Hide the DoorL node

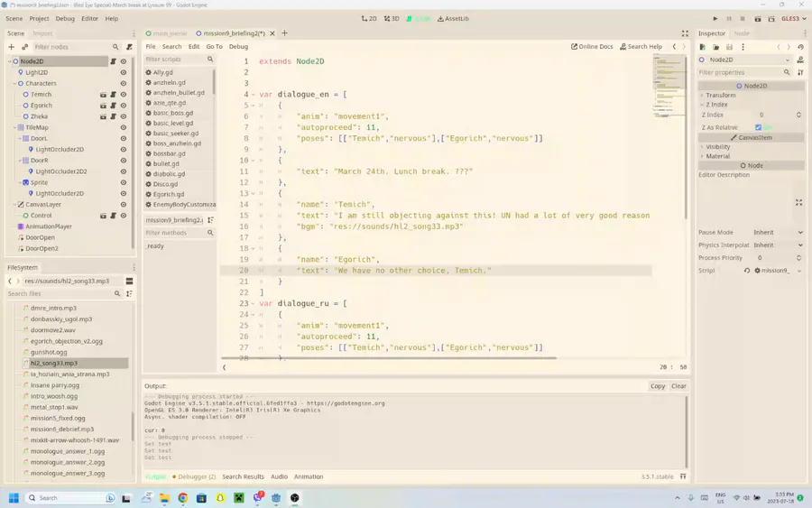124,138
